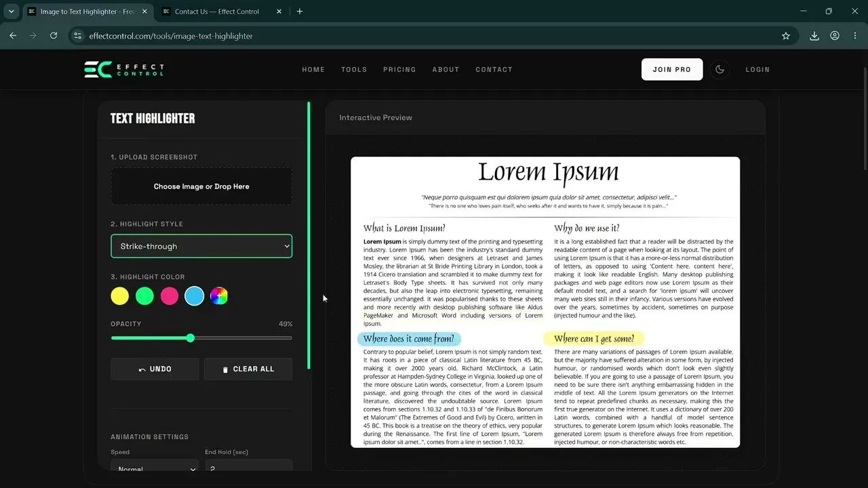This screenshot has width=868, height=488.
Task: Click 'TEXT HIGHLIGHTER' panel title
Action: 153,119
